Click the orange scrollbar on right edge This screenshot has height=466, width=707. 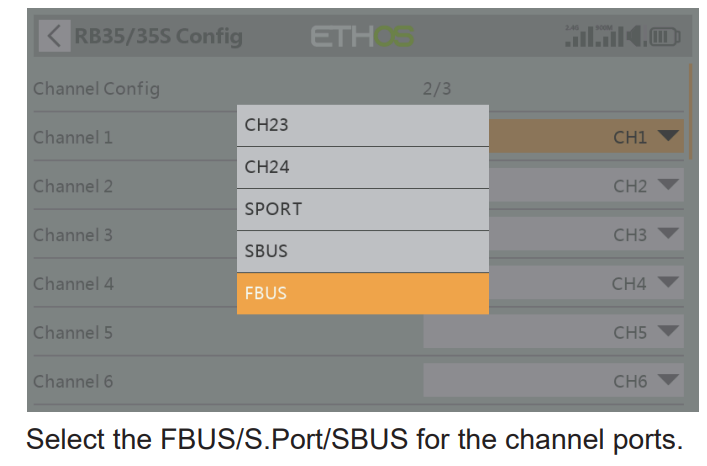tap(689, 110)
